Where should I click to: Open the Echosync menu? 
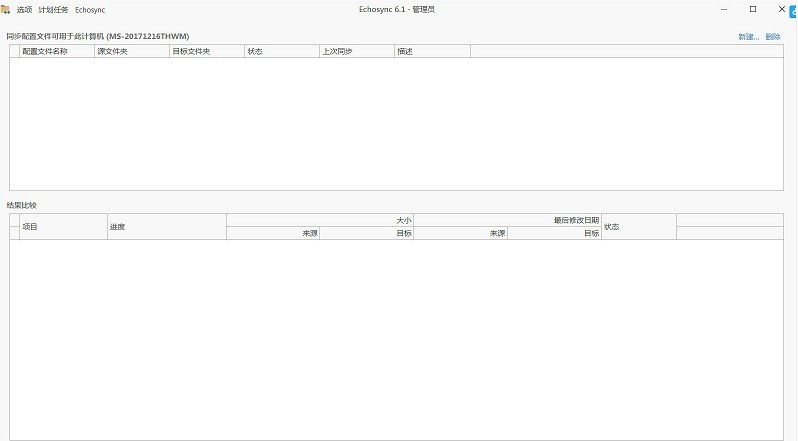(x=90, y=10)
